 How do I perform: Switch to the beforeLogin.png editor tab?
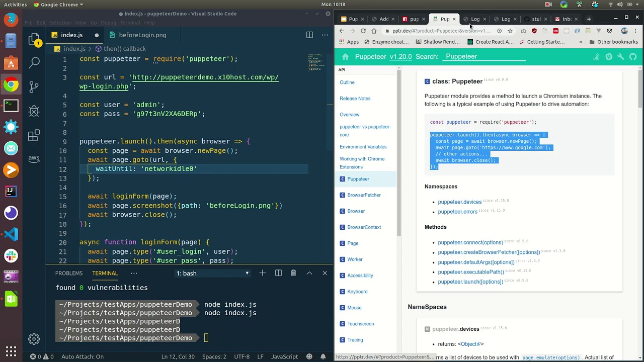coord(142,35)
